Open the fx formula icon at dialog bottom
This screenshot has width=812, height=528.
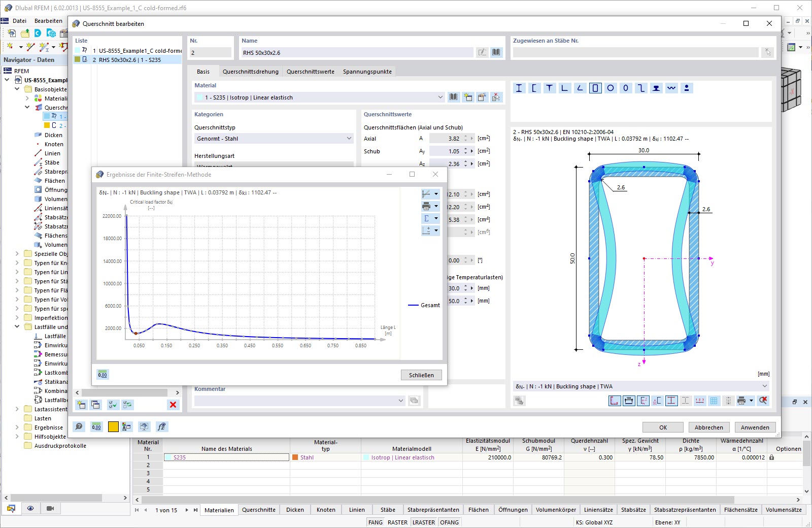tap(161, 427)
